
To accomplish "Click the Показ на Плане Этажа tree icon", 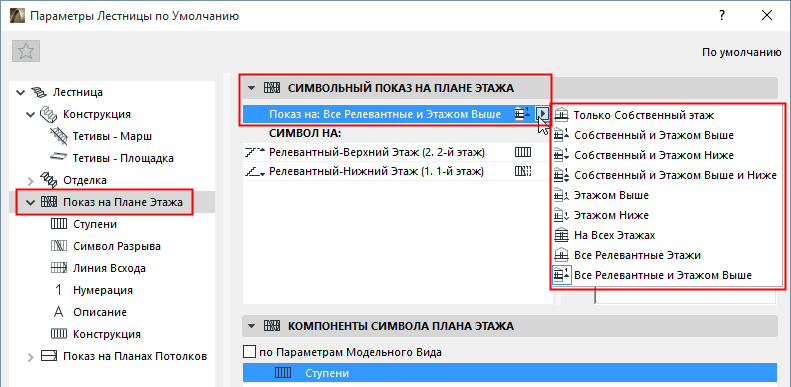I will pos(48,202).
